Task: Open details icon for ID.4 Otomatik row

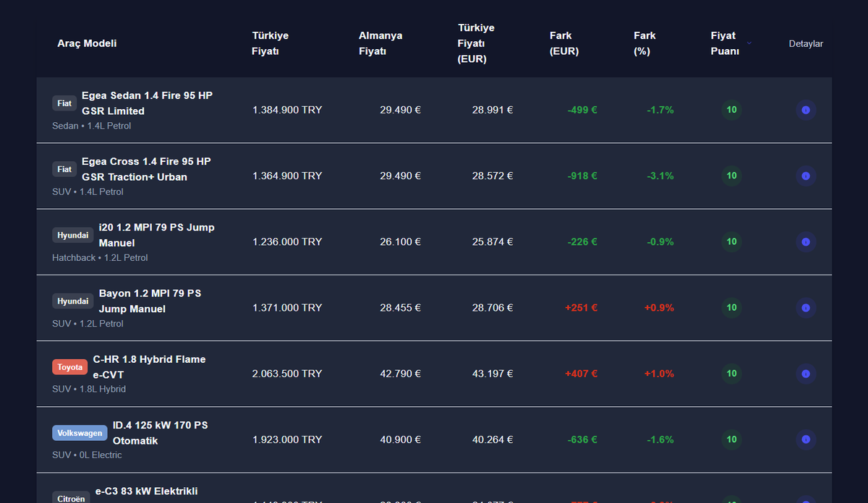Action: click(x=805, y=439)
